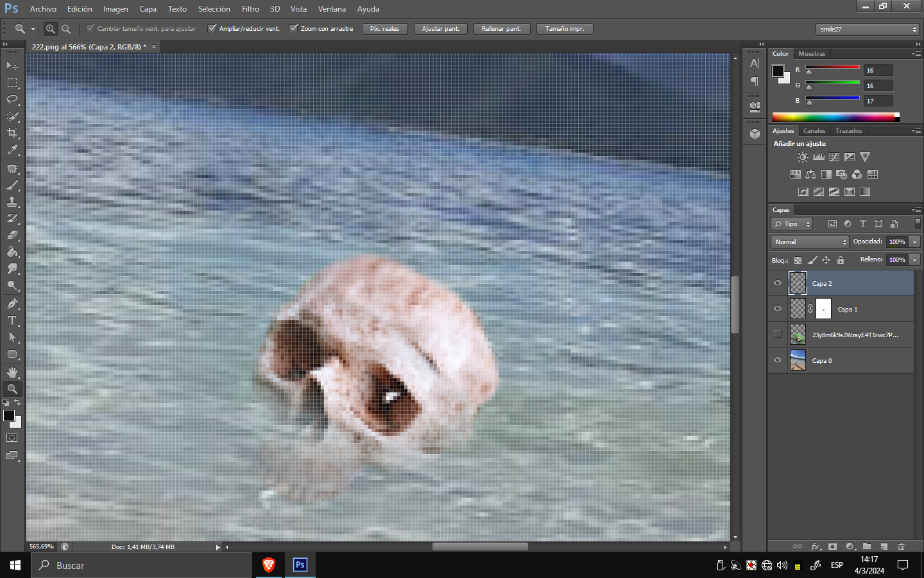Screen dimensions: 924x578
Task: Show the 23y8m6k9s2WzsyE4T1rwc7P layer
Action: [778, 334]
